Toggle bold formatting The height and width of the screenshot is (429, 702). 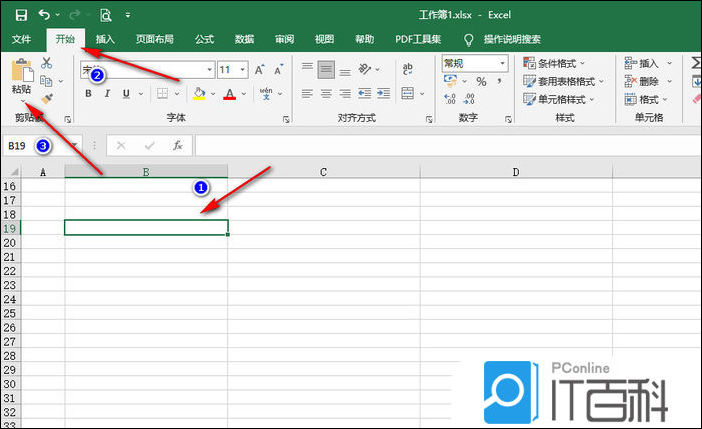pos(88,94)
